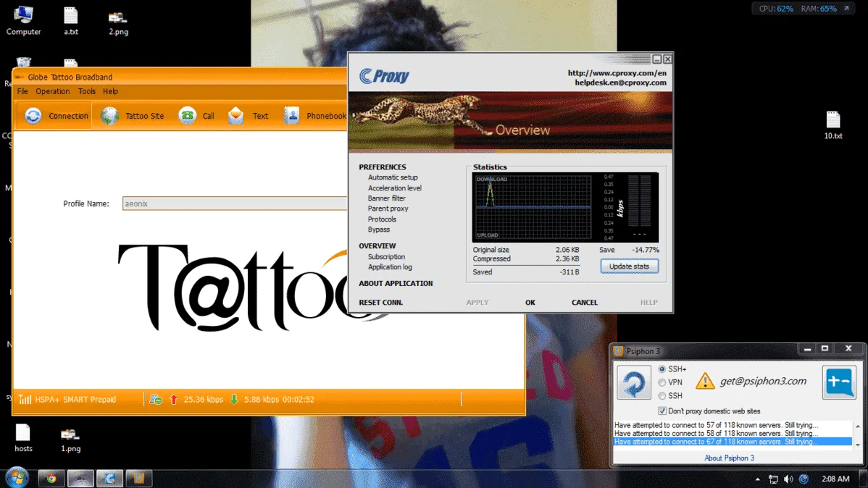This screenshot has width=868, height=488.
Task: Click the Psiphon 3 reconnect arrow button
Action: click(x=634, y=382)
